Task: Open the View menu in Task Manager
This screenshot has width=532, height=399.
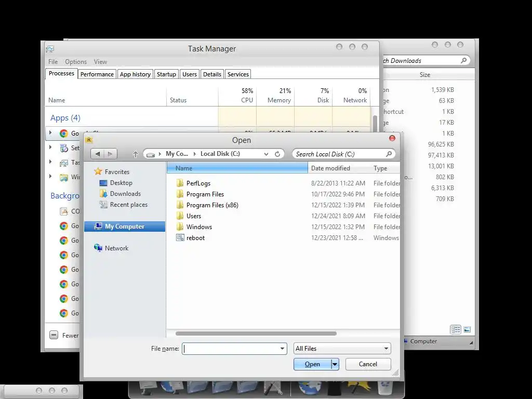Action: point(100,62)
